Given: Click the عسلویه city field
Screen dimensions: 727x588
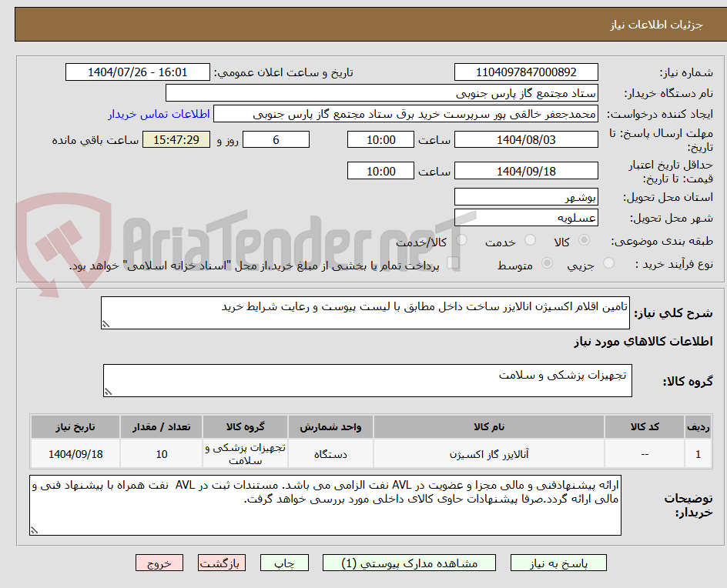Looking at the screenshot, I should click(526, 218).
